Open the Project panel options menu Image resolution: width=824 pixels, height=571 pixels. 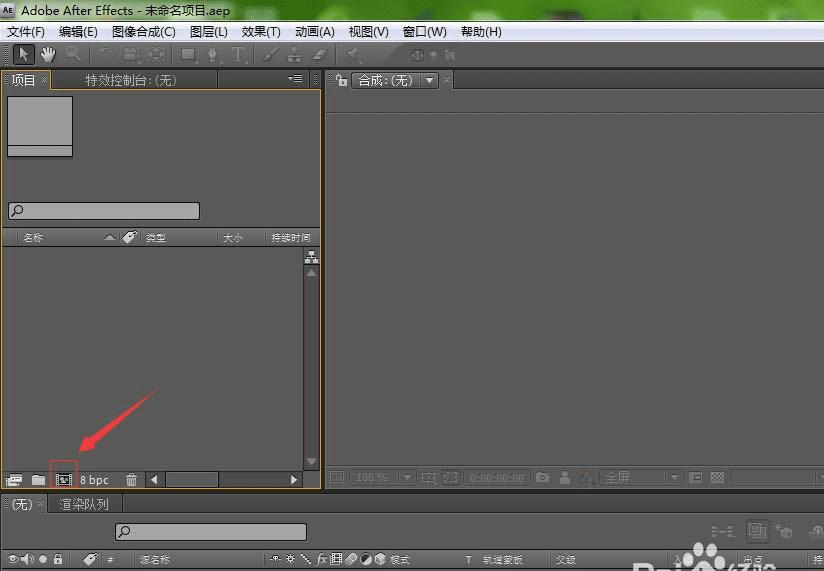295,79
